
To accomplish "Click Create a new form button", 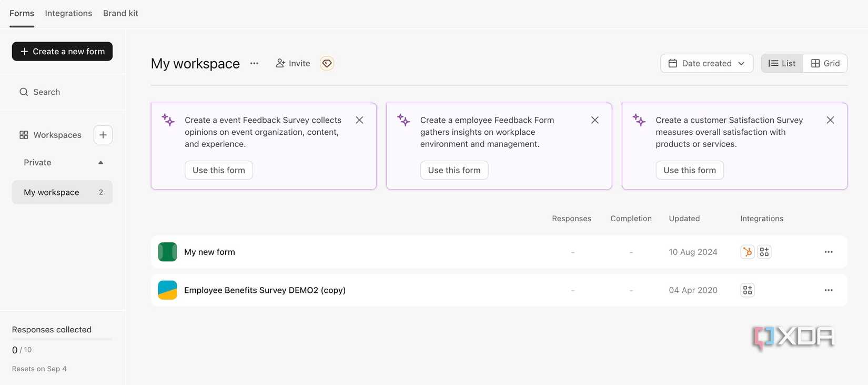I will tap(62, 51).
